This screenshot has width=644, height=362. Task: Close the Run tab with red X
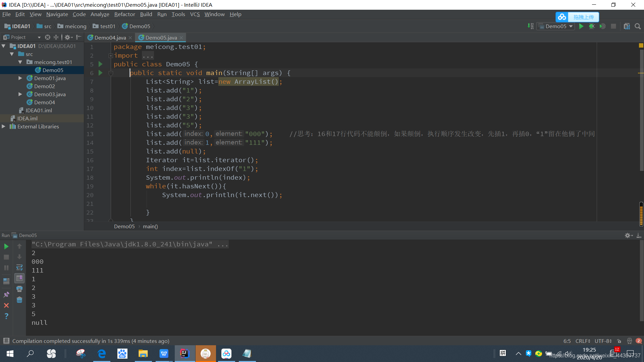pos(6,305)
